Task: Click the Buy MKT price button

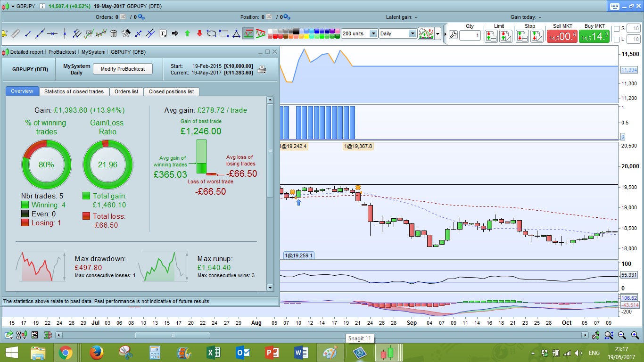Action: click(594, 36)
